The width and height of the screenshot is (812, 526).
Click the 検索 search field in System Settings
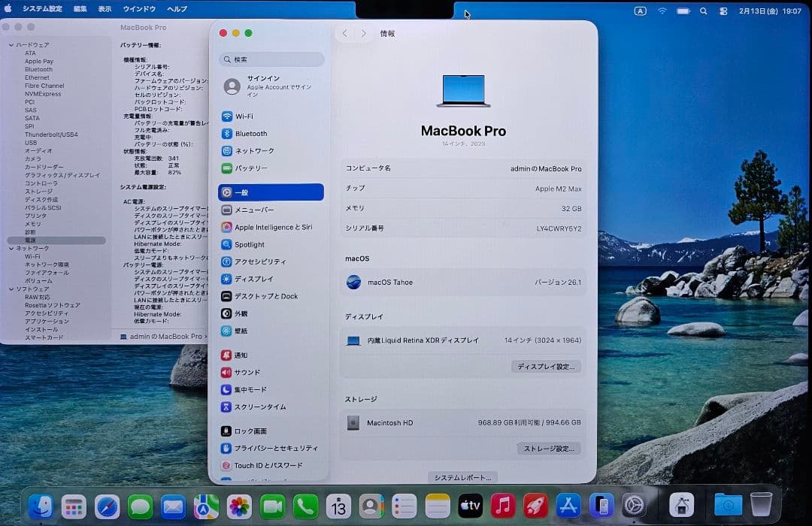pyautogui.click(x=271, y=59)
